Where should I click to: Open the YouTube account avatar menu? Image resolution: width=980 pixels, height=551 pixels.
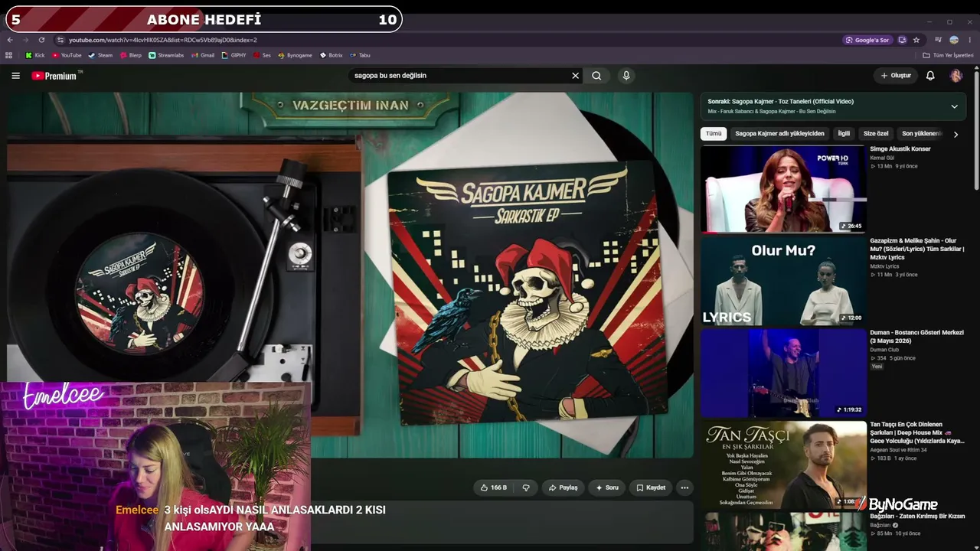point(955,76)
